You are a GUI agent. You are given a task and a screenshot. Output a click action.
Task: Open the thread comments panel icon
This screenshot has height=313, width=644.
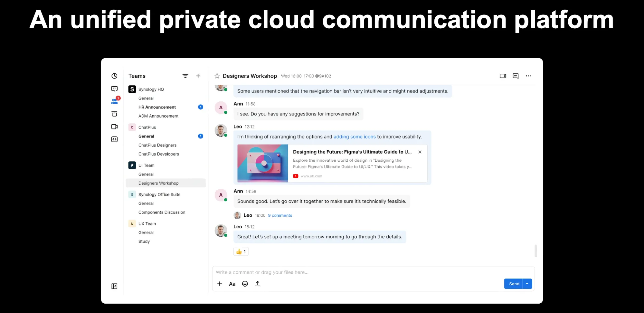[x=516, y=76]
